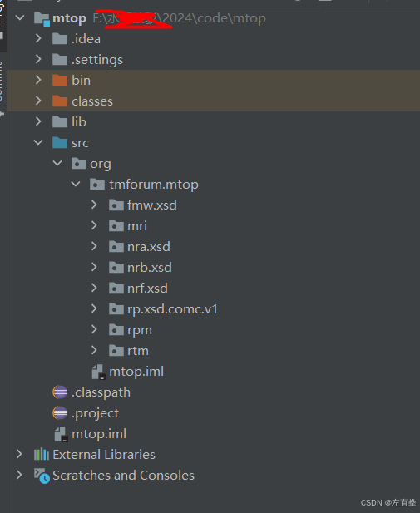Click the orange bin folder icon
The width and height of the screenshot is (420, 513).
pos(60,80)
